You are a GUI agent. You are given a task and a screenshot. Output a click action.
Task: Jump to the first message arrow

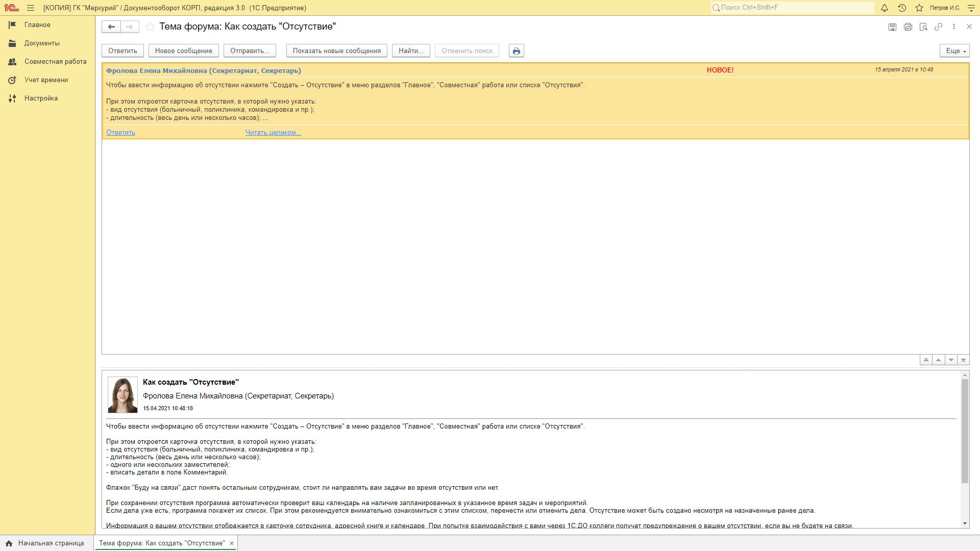coord(926,360)
